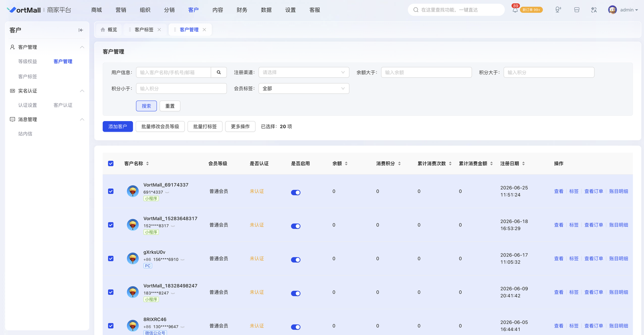Switch to the 概览 tab
Image resolution: width=644 pixels, height=335 pixels.
click(x=109, y=30)
